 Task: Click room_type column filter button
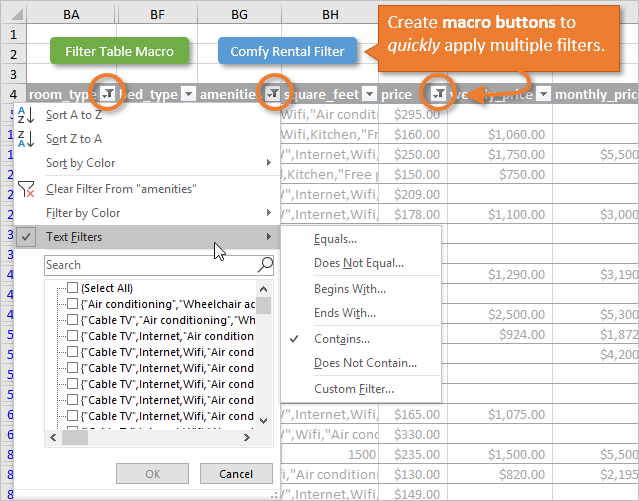[107, 93]
